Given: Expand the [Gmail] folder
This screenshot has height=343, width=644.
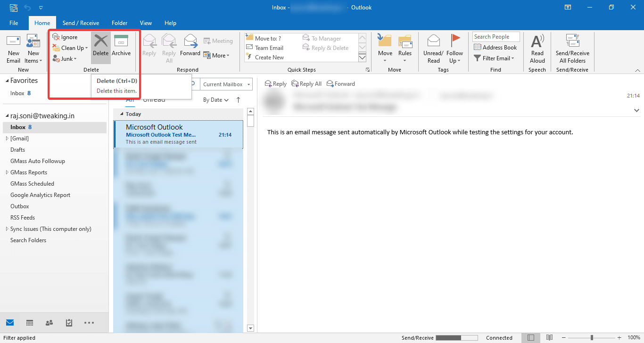Looking at the screenshot, I should (8, 138).
